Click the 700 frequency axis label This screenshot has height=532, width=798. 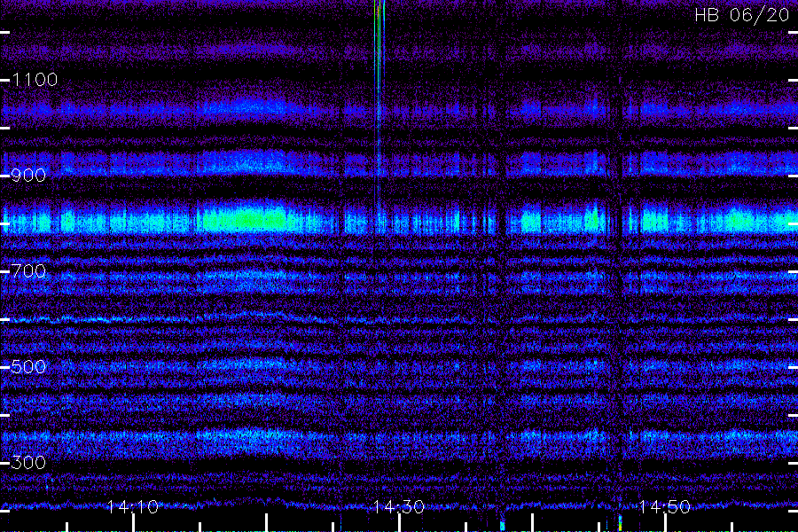[28, 270]
